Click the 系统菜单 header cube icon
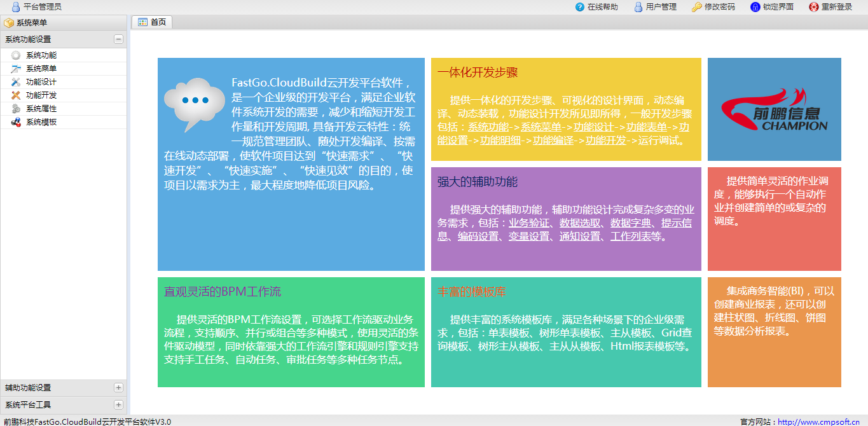The image size is (868, 426). pos(9,23)
